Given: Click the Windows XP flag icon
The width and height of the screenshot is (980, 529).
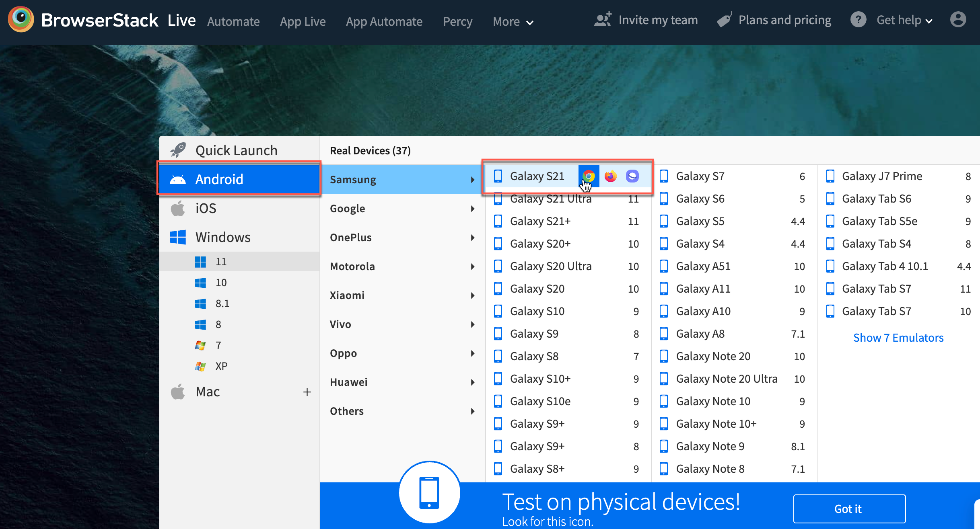Looking at the screenshot, I should (x=200, y=366).
